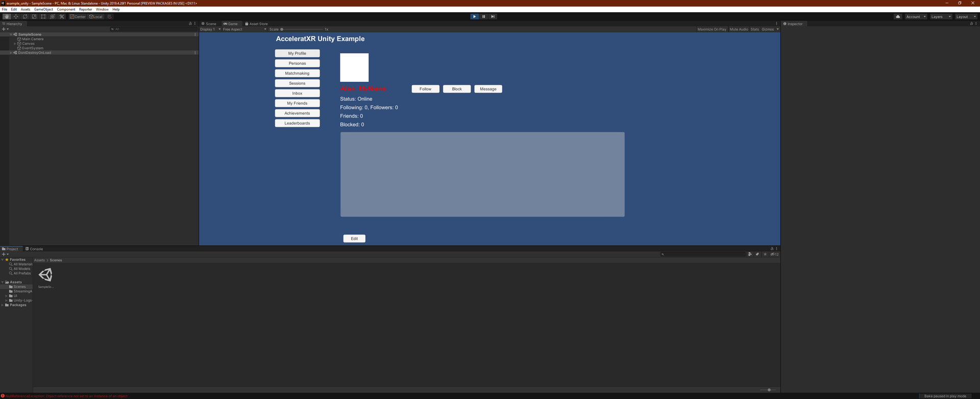
Task: Expand the UI folder in Project
Action: (x=7, y=296)
